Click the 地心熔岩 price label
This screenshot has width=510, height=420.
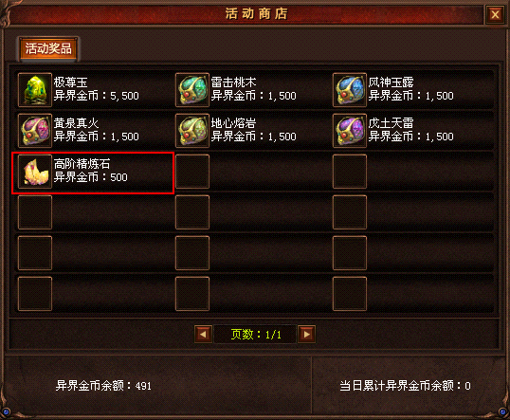click(x=254, y=137)
